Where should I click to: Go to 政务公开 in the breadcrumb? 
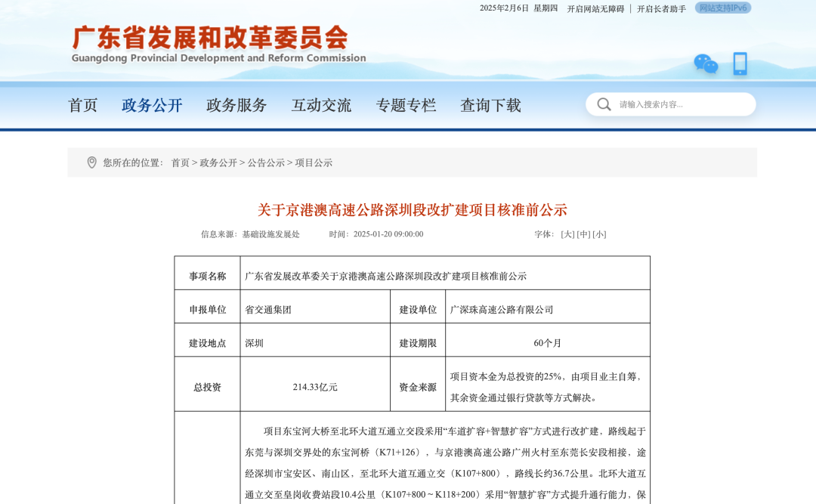tap(218, 163)
